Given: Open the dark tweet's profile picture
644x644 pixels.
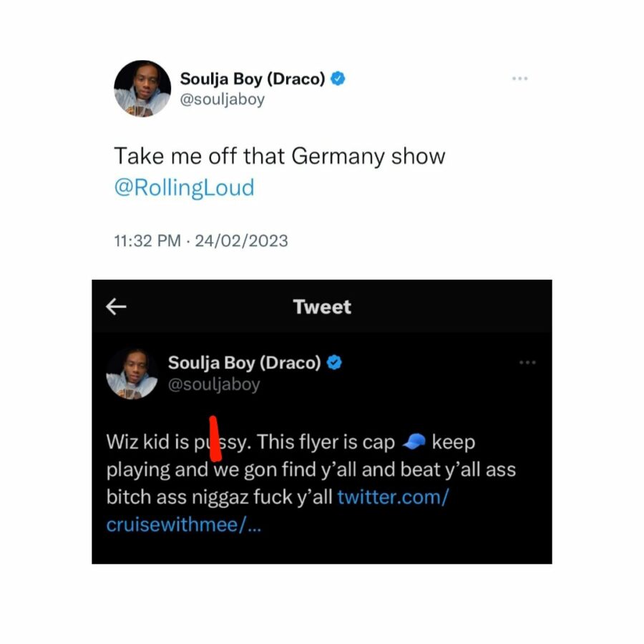Looking at the screenshot, I should pyautogui.click(x=132, y=374).
